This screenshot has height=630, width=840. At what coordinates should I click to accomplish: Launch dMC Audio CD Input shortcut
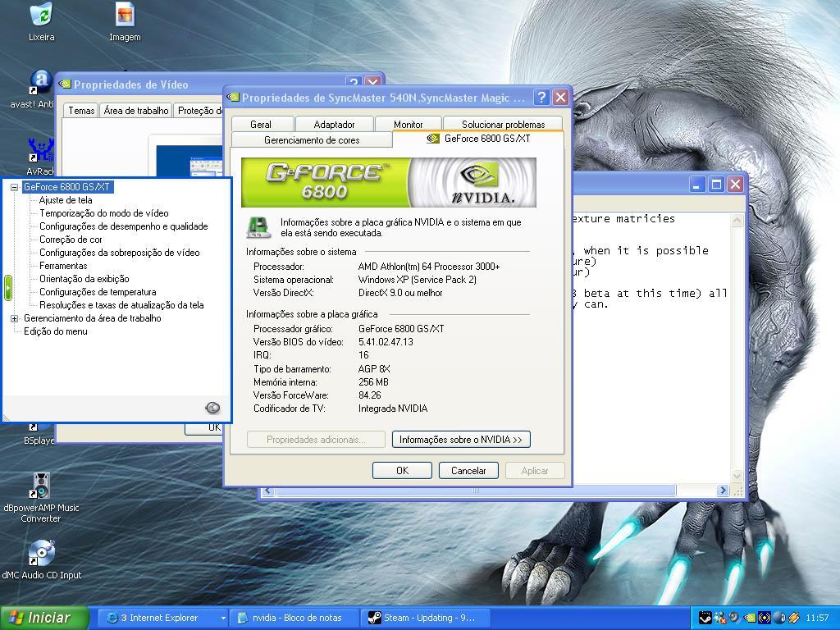click(x=41, y=553)
